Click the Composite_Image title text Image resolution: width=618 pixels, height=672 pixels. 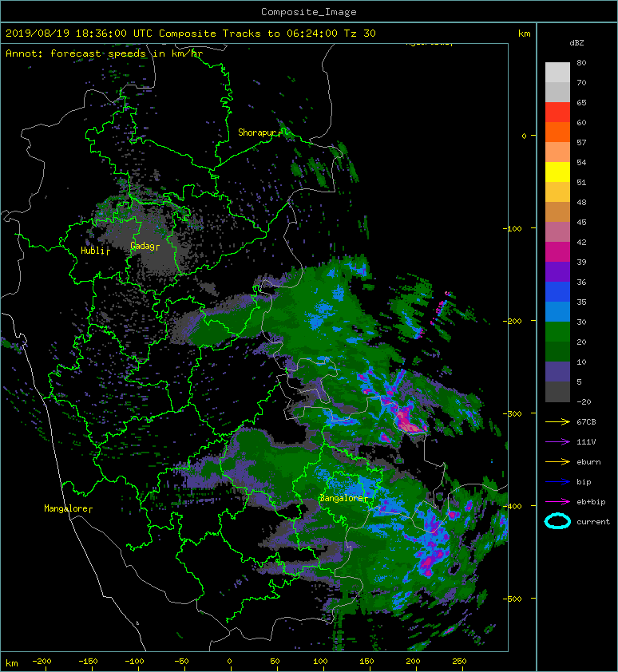[x=309, y=12]
